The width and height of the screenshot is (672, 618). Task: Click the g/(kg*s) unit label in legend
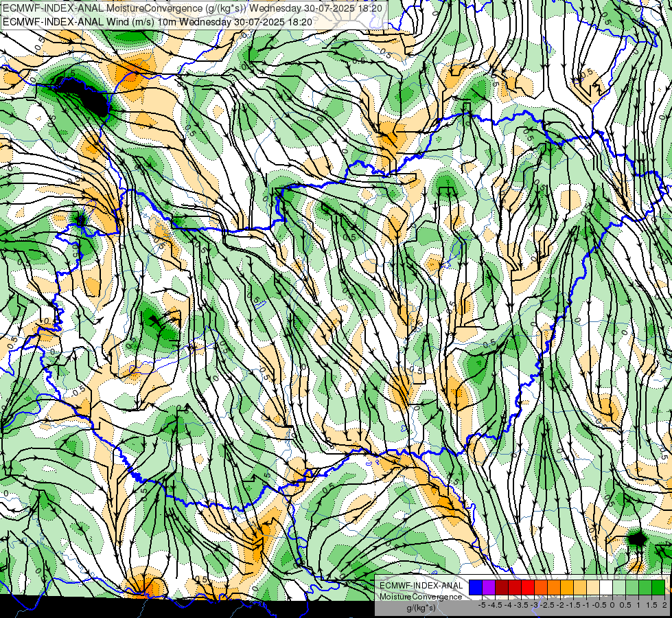[x=421, y=608]
